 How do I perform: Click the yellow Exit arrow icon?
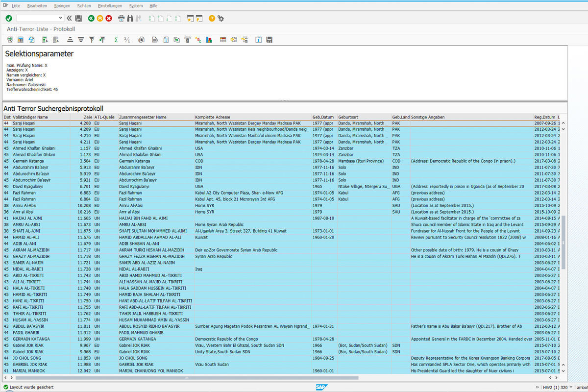click(100, 18)
